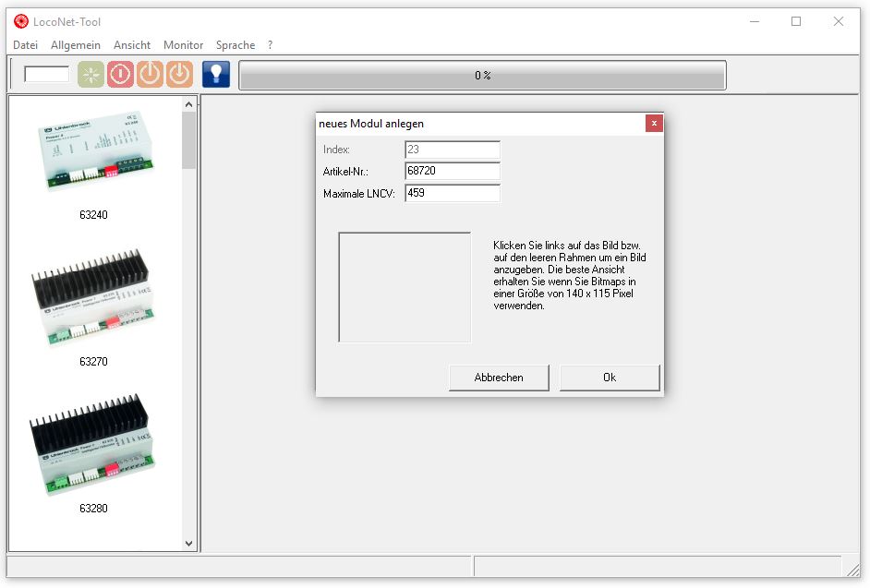Click the module list scroll up arrow
The image size is (870, 588).
pos(188,104)
